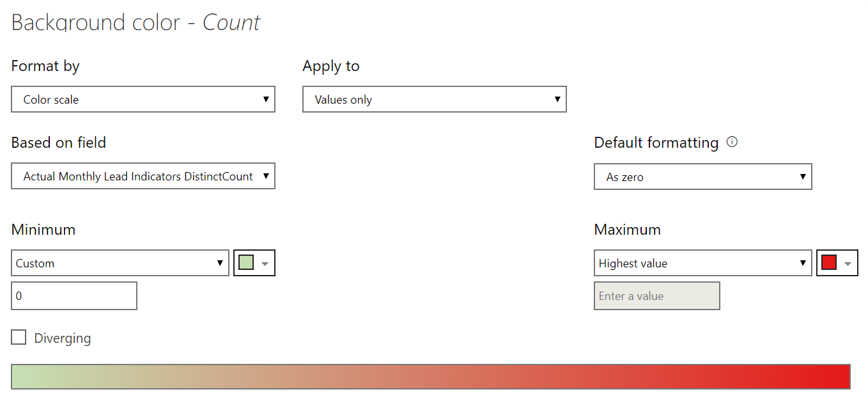This screenshot has height=401, width=868.
Task: Click the Background color - Count title
Action: tap(136, 22)
